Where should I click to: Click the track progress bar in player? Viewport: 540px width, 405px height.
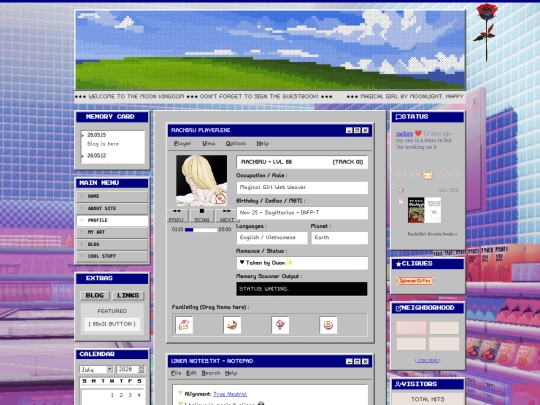pos(201,230)
